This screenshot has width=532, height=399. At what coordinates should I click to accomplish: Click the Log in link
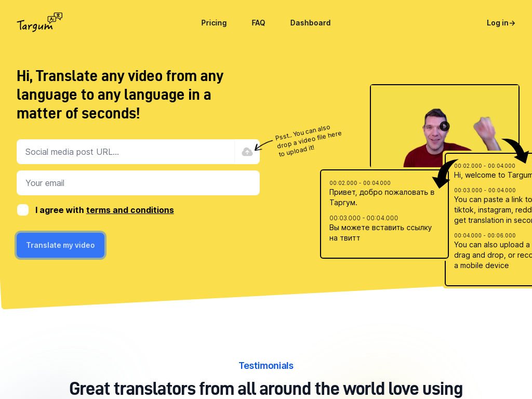[x=501, y=23]
